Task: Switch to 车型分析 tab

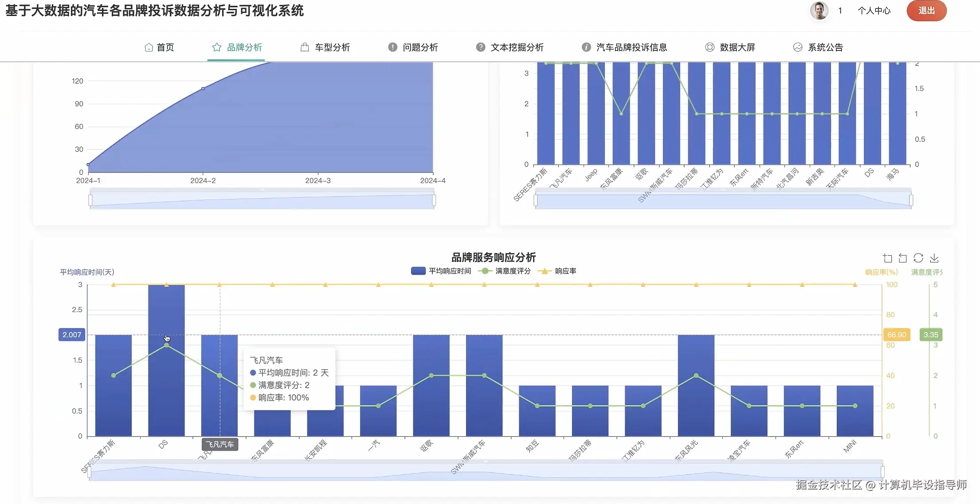Action: (x=325, y=47)
